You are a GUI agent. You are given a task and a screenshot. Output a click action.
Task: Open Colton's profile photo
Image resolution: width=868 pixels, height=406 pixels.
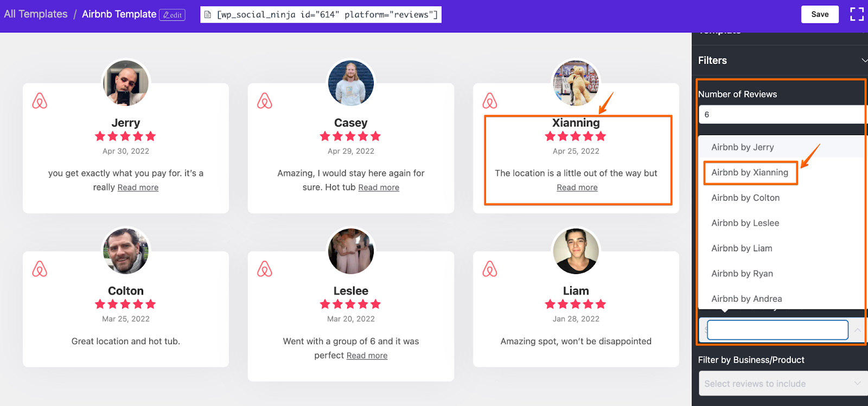[x=126, y=251]
